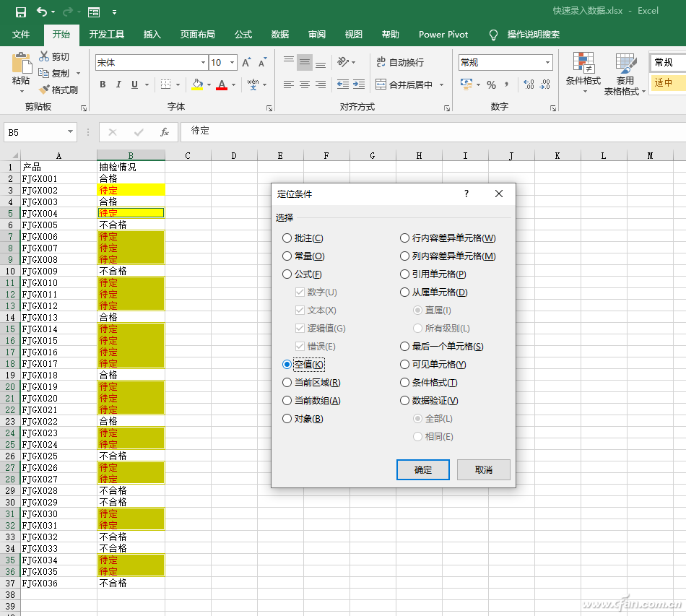Click the Cut scissors icon

44,56
